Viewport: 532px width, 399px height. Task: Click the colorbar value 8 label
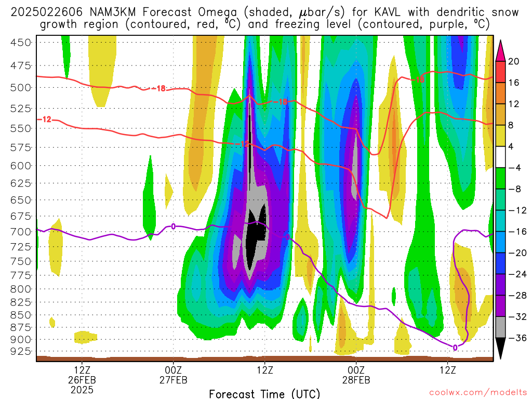pos(511,125)
